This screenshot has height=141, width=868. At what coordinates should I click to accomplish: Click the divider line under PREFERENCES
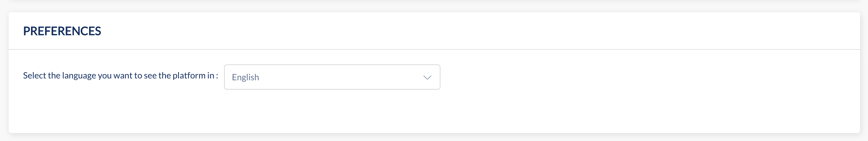[434, 50]
